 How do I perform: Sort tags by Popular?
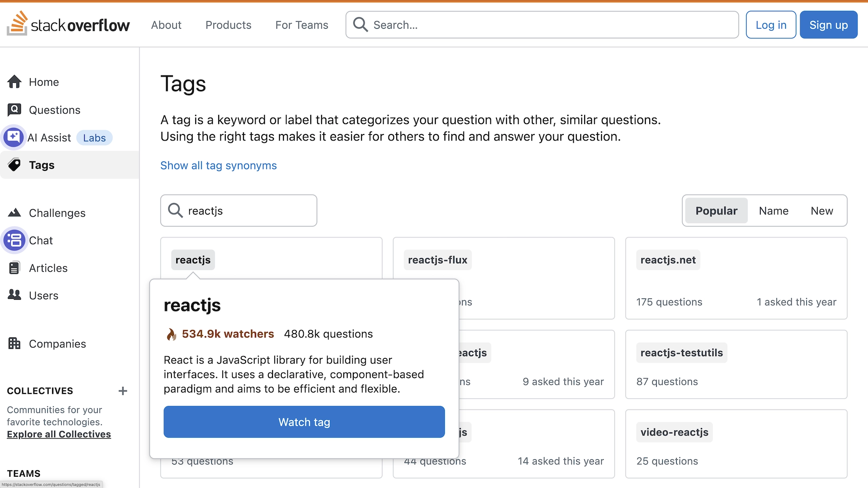click(x=716, y=211)
